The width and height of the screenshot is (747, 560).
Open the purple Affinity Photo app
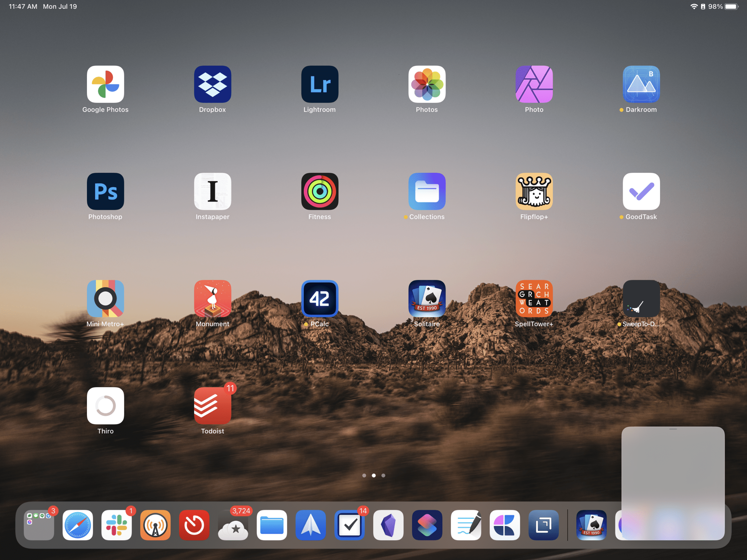point(534,84)
